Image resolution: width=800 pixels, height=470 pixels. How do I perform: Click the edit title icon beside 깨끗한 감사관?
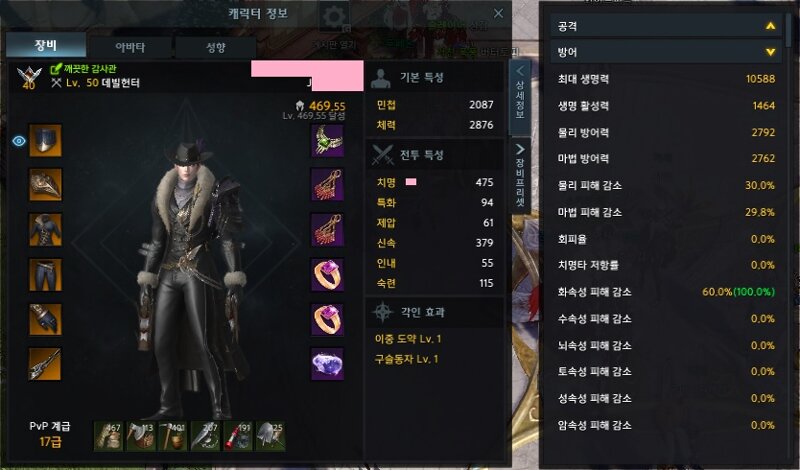[x=56, y=68]
